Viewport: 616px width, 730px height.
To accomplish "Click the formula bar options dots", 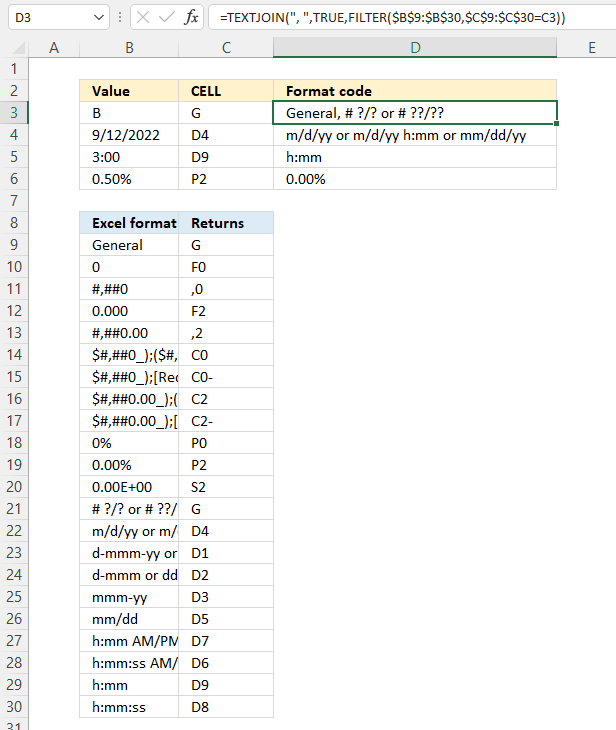I will click(x=120, y=18).
